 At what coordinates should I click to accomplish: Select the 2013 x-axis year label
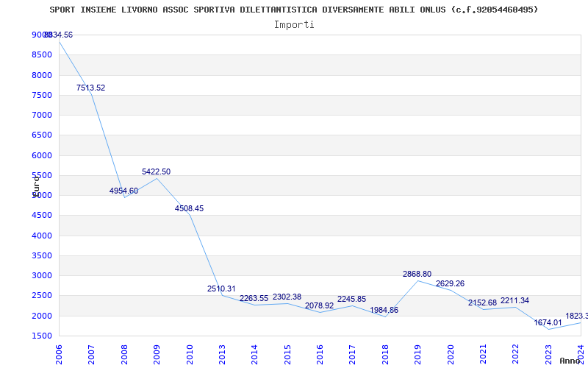click(x=222, y=353)
